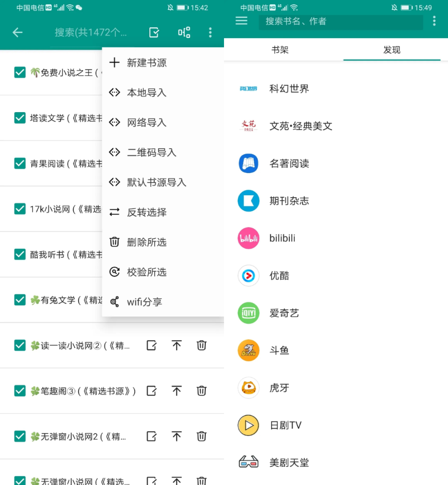Toggle 无弹窗小说网2 checkbox
The width and height of the screenshot is (448, 485).
coord(20,436)
